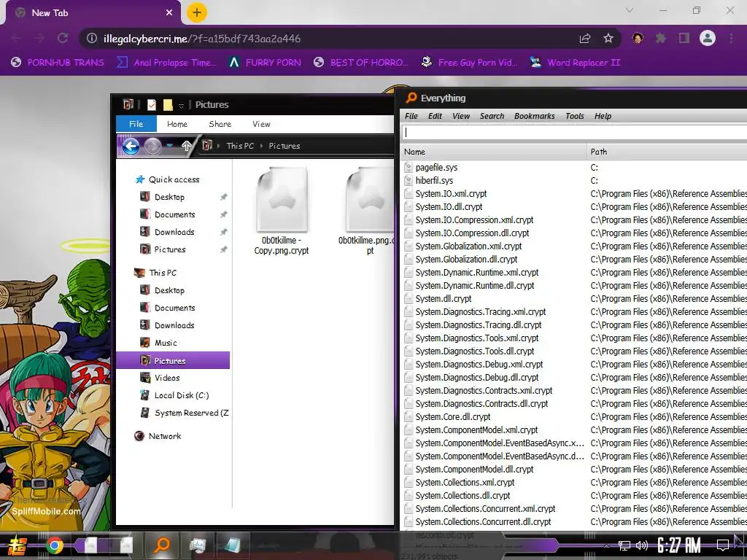
Task: Open the Start button on the taskbar
Action: coord(17,545)
